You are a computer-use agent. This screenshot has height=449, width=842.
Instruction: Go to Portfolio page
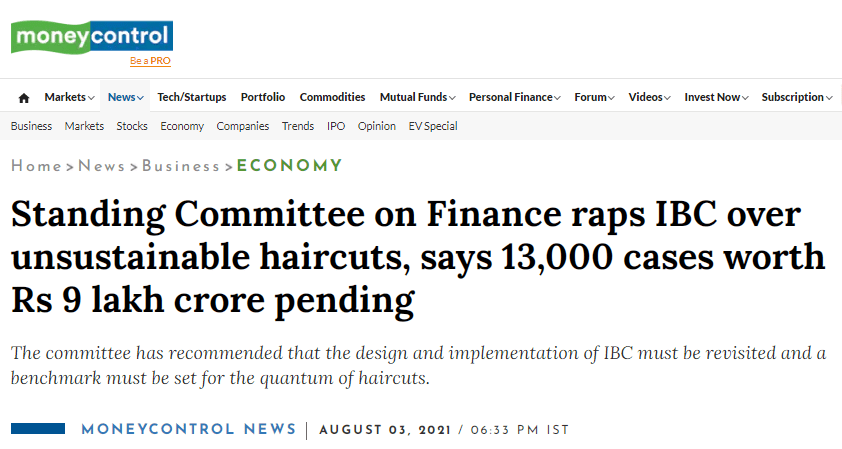click(x=263, y=97)
